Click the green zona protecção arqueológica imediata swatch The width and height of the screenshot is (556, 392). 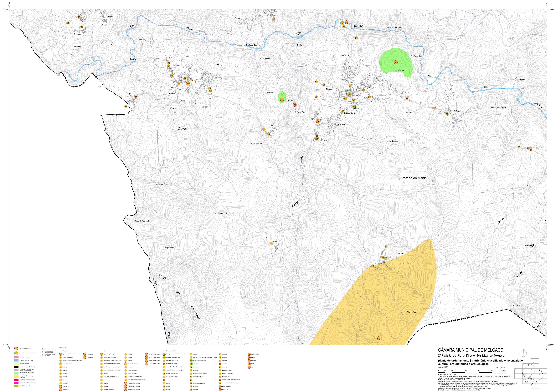16,373
